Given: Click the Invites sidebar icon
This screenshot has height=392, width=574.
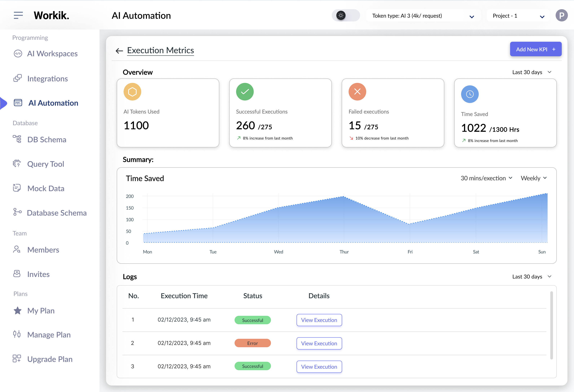Looking at the screenshot, I should pyautogui.click(x=17, y=274).
